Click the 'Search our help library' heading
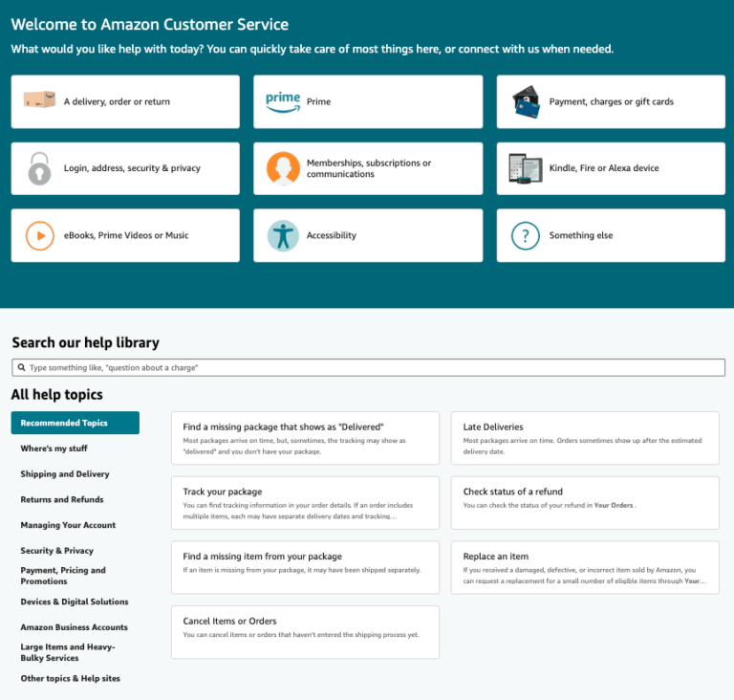 86,342
